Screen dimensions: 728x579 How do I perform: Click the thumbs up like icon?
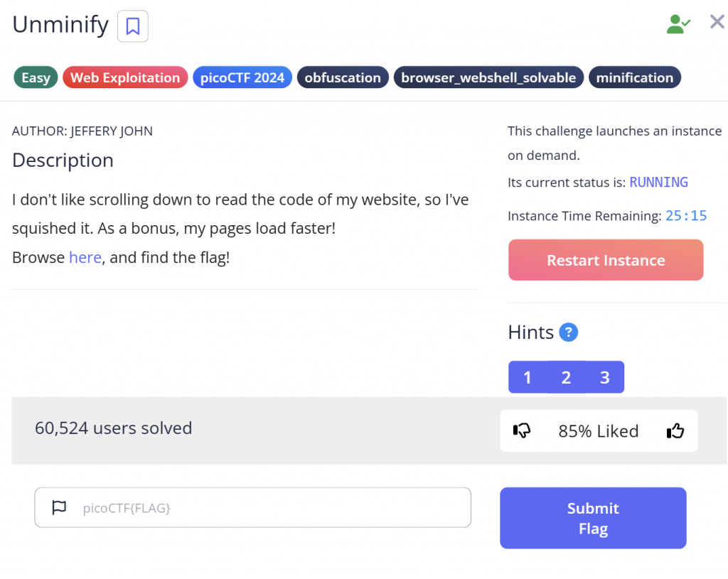(675, 431)
